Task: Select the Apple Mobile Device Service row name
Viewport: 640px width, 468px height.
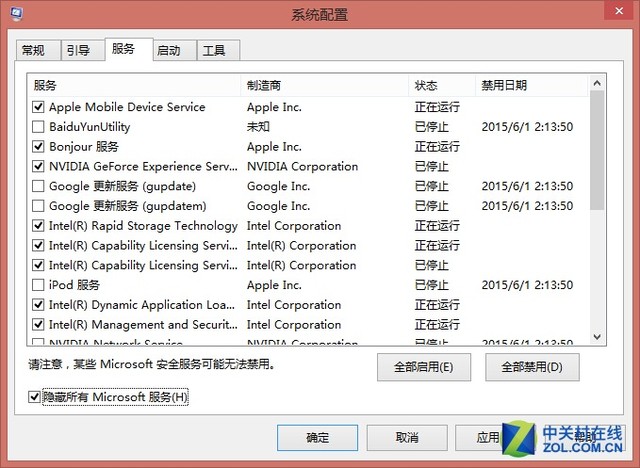Action: pyautogui.click(x=127, y=107)
